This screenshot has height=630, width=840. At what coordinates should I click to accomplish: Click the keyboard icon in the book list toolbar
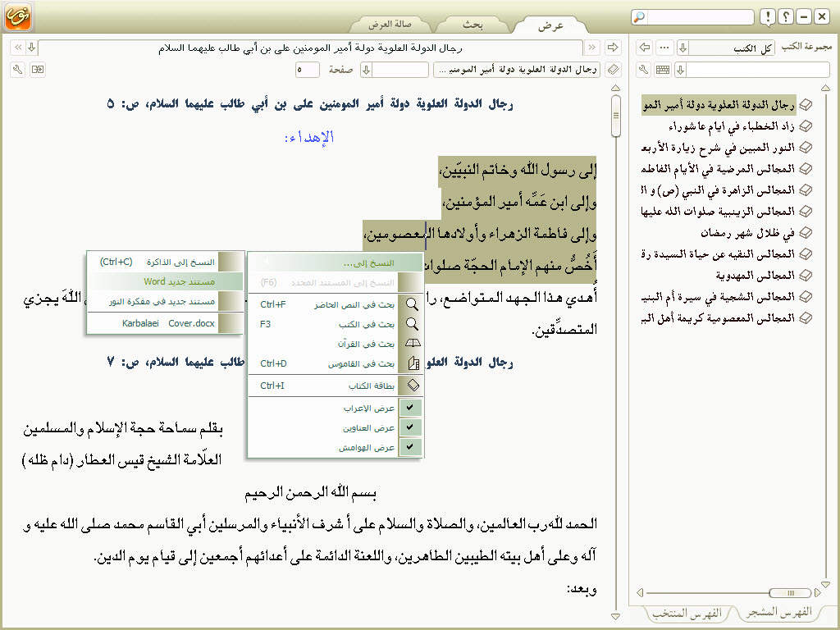pos(663,70)
